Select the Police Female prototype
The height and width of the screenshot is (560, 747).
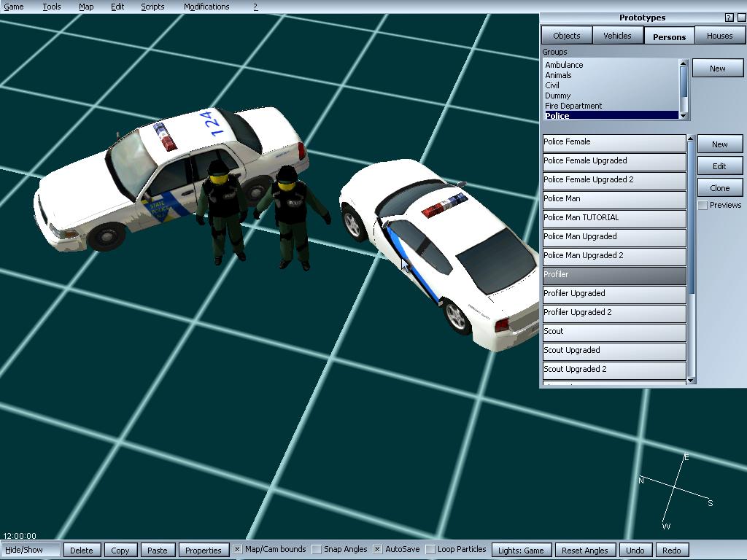pyautogui.click(x=614, y=142)
